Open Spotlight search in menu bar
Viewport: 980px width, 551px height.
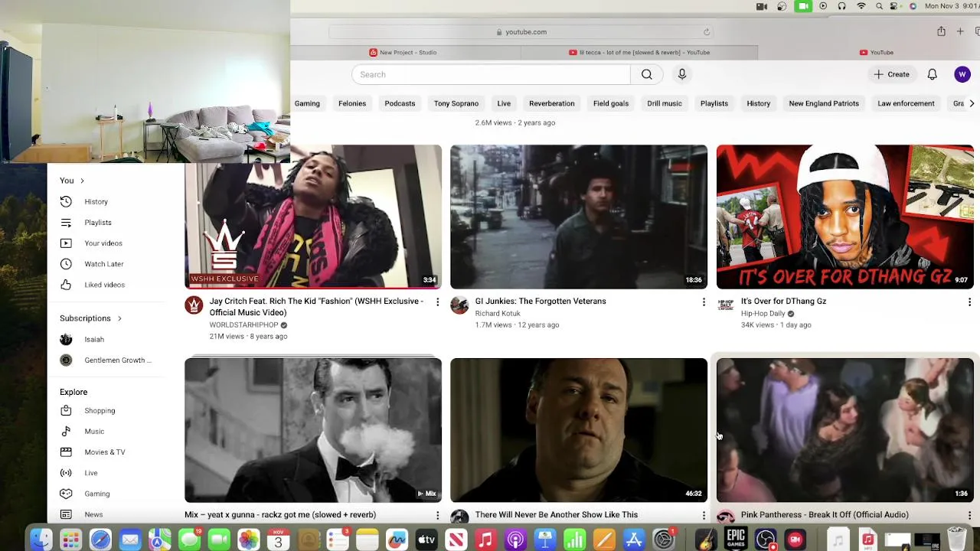879,6
